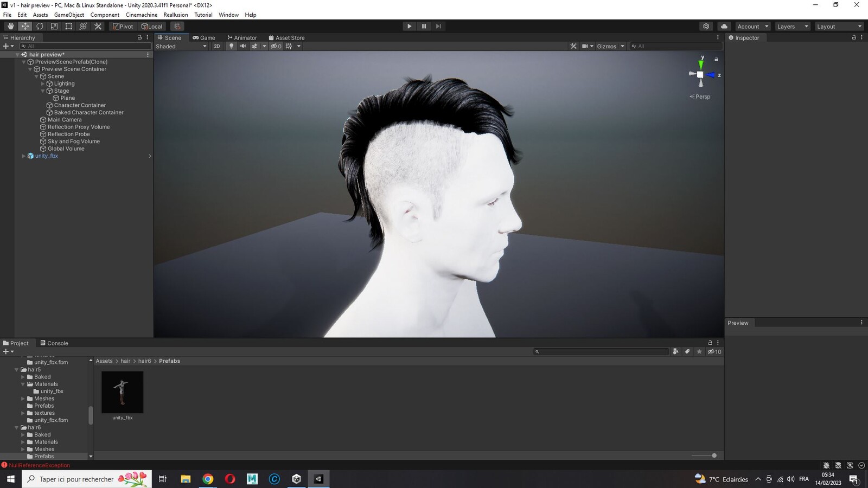The height and width of the screenshot is (488, 868).
Task: Play the scene
Action: [x=409, y=26]
